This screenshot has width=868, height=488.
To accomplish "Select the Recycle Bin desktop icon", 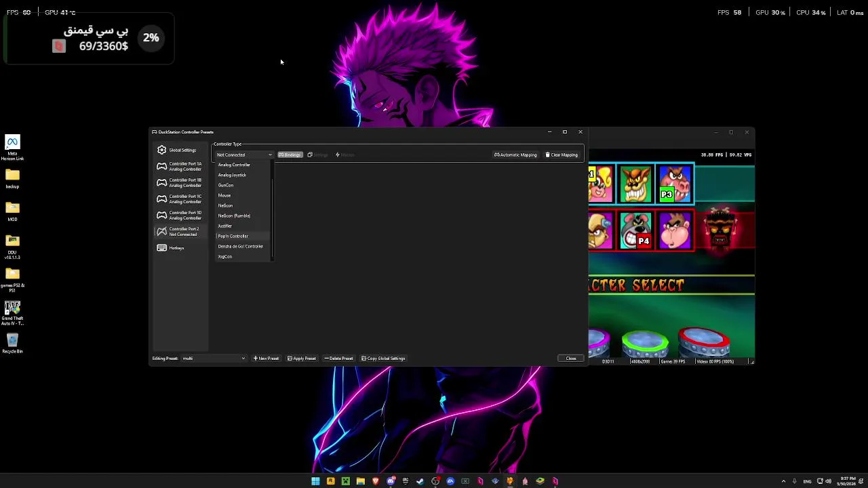I will [x=12, y=343].
